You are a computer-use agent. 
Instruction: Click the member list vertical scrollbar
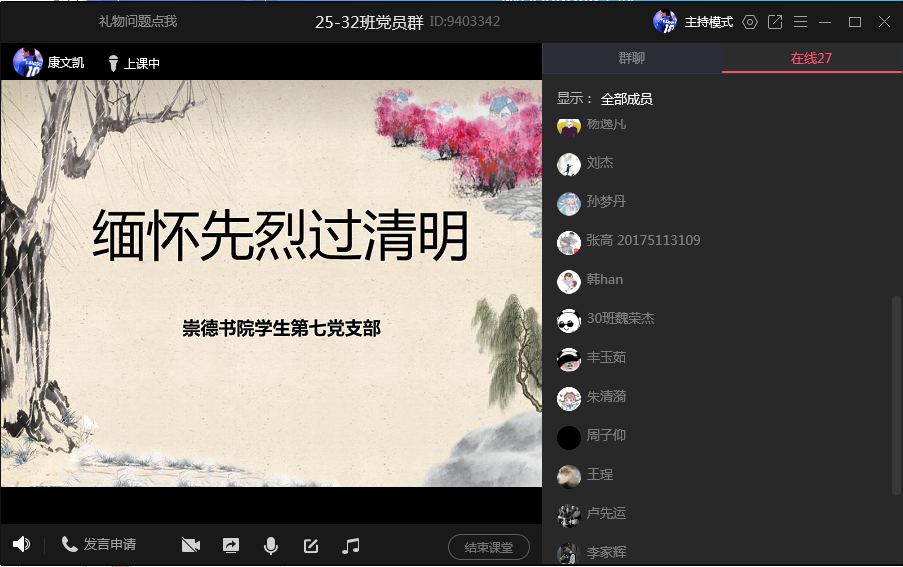(x=896, y=394)
